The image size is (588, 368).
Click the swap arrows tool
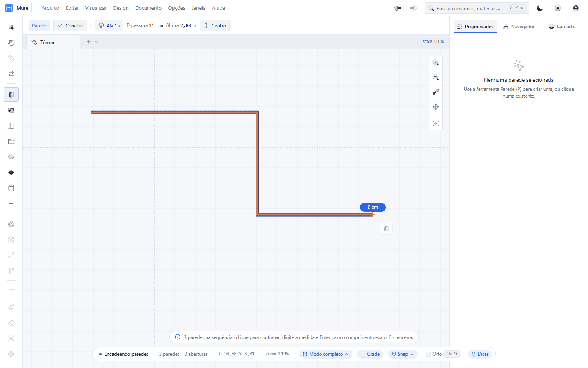(x=11, y=74)
